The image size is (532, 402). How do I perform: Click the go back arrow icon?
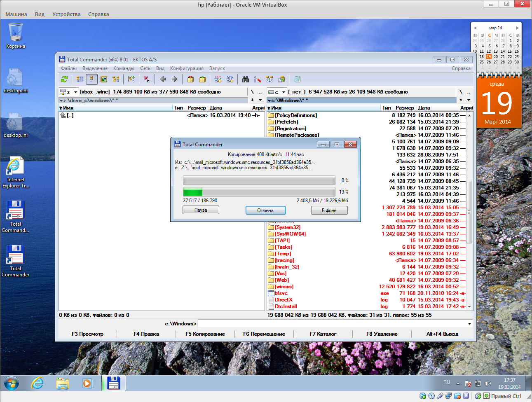(x=163, y=79)
